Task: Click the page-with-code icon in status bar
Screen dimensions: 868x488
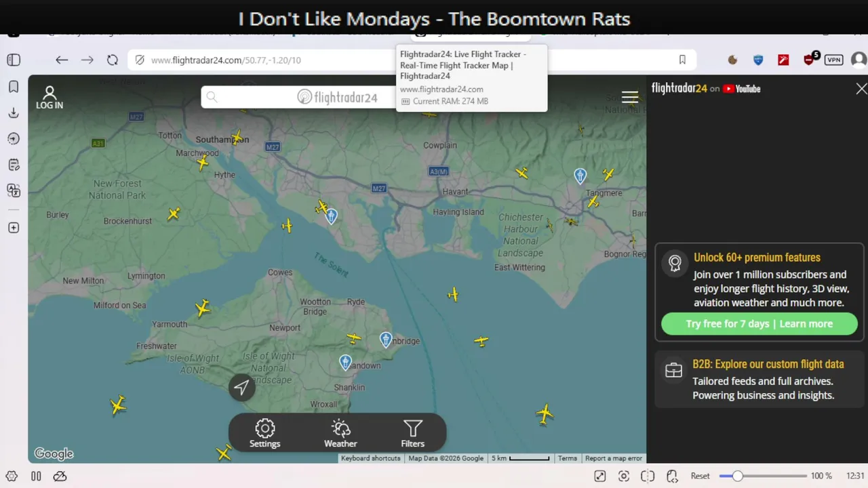Action: tap(672, 476)
